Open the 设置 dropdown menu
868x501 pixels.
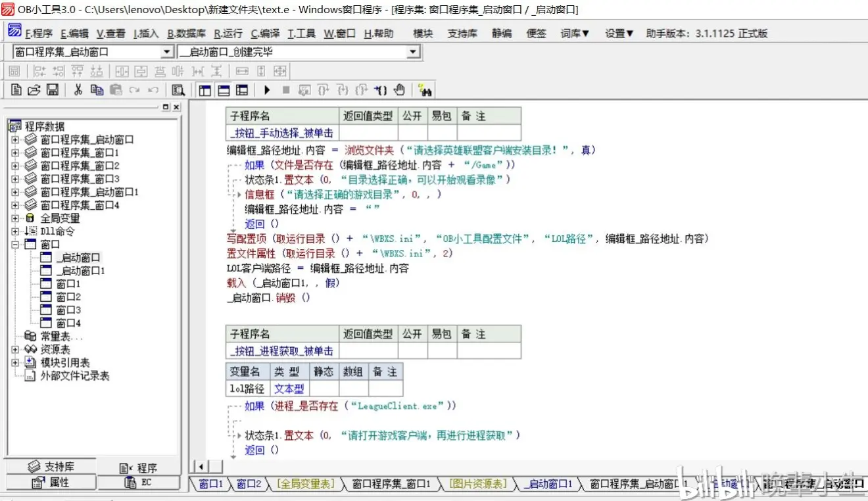click(x=619, y=34)
